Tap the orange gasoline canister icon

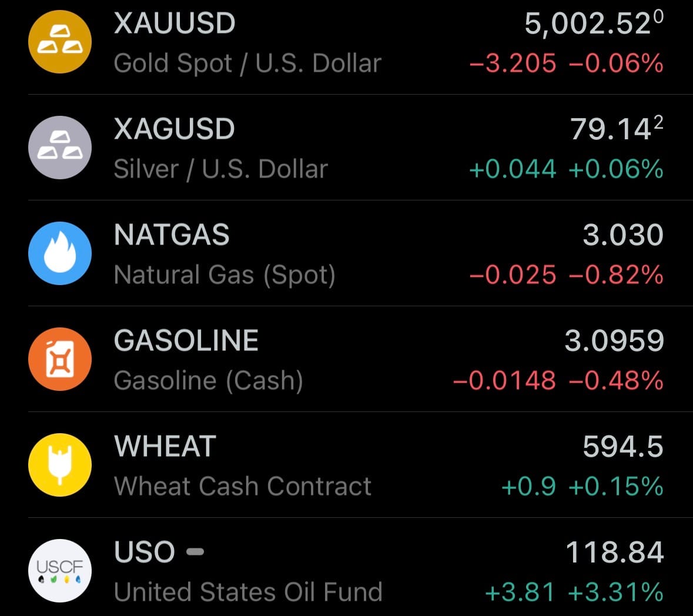[60, 359]
